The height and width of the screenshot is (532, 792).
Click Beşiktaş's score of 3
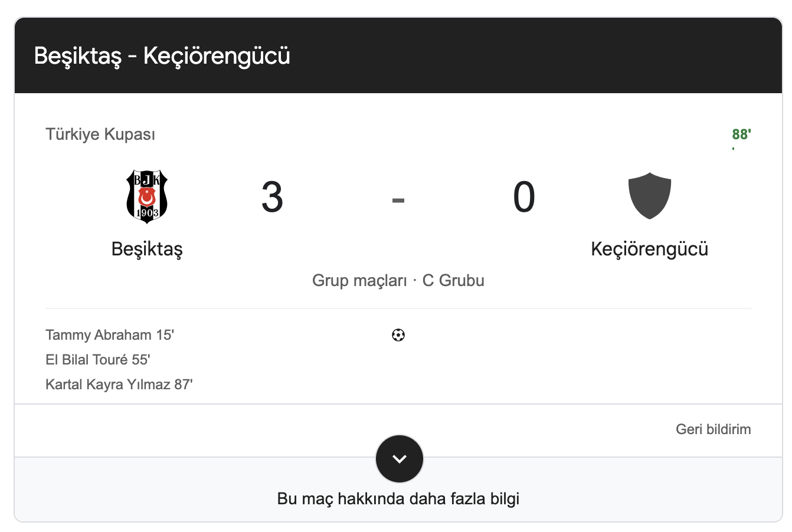272,197
